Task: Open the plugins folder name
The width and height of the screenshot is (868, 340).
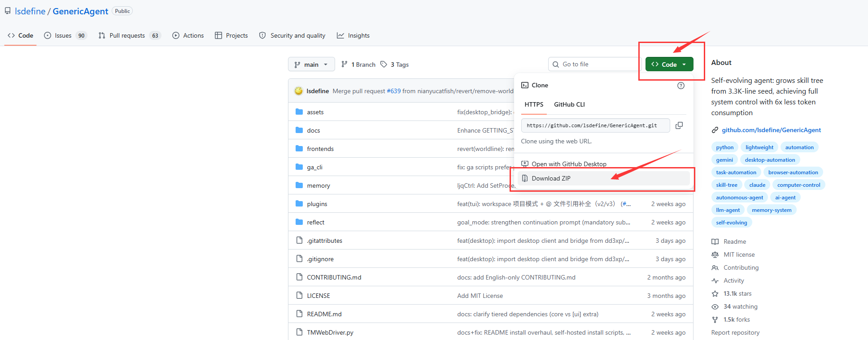Action: 317,204
